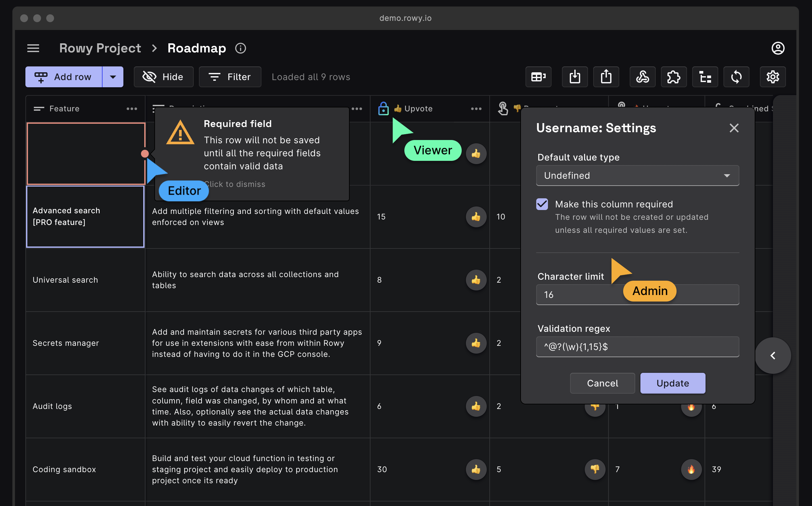Click the cloud logs refresh icon
The height and width of the screenshot is (506, 812).
coord(736,77)
